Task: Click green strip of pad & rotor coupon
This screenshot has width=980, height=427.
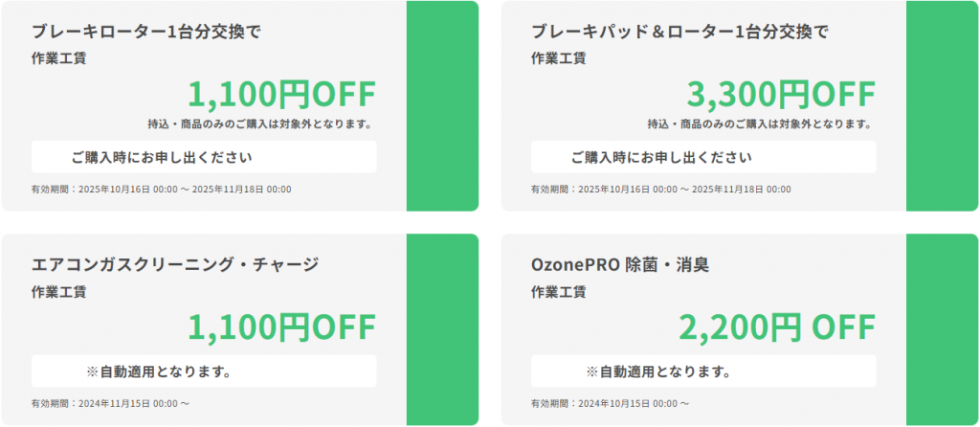Action: click(942, 106)
